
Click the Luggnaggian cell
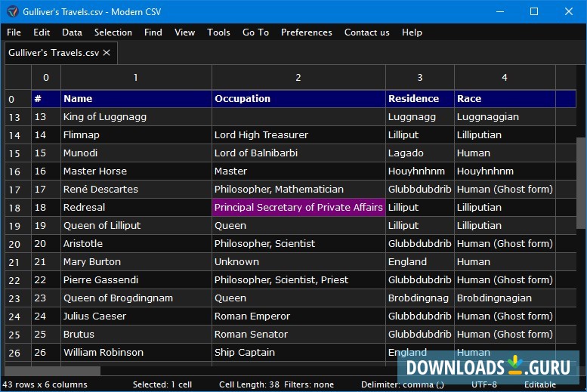tap(505, 117)
